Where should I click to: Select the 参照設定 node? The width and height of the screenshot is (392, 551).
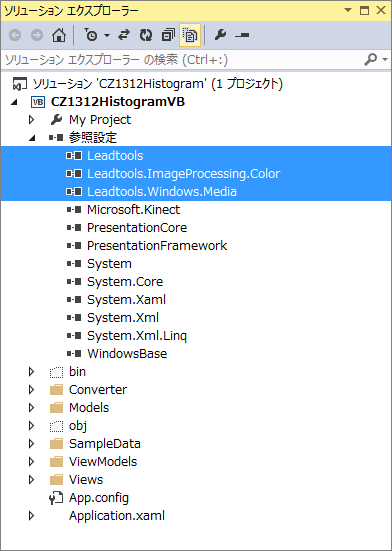(93, 137)
